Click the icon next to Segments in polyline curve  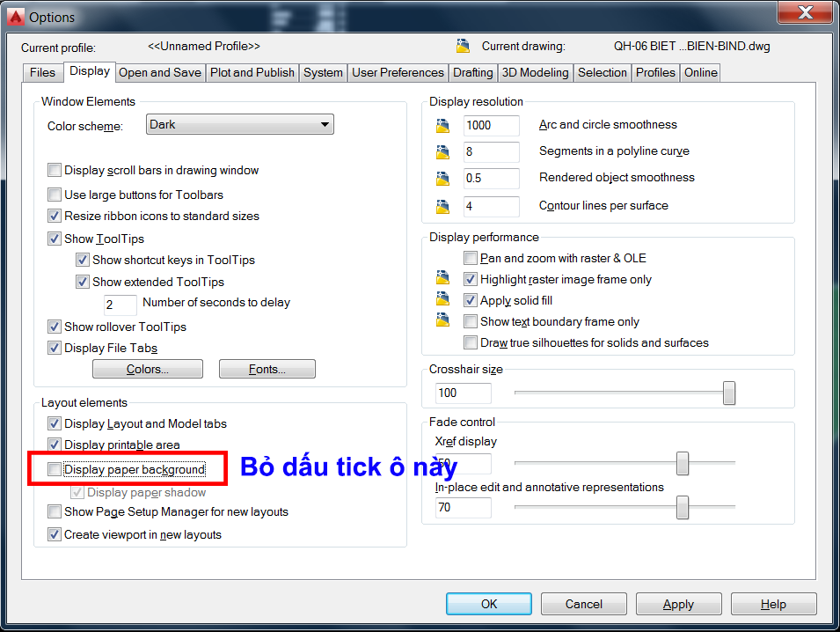point(442,153)
